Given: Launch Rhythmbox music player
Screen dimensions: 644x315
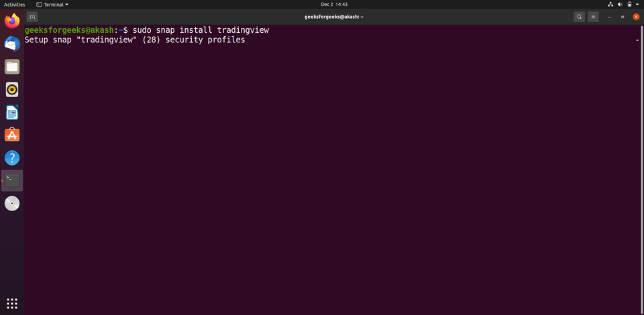Looking at the screenshot, I should tap(12, 89).
